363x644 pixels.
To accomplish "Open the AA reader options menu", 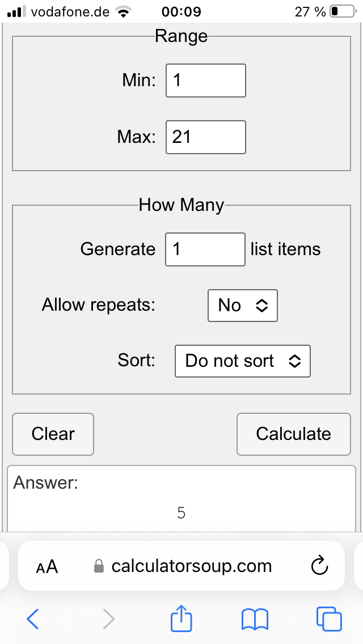I will 47,567.
